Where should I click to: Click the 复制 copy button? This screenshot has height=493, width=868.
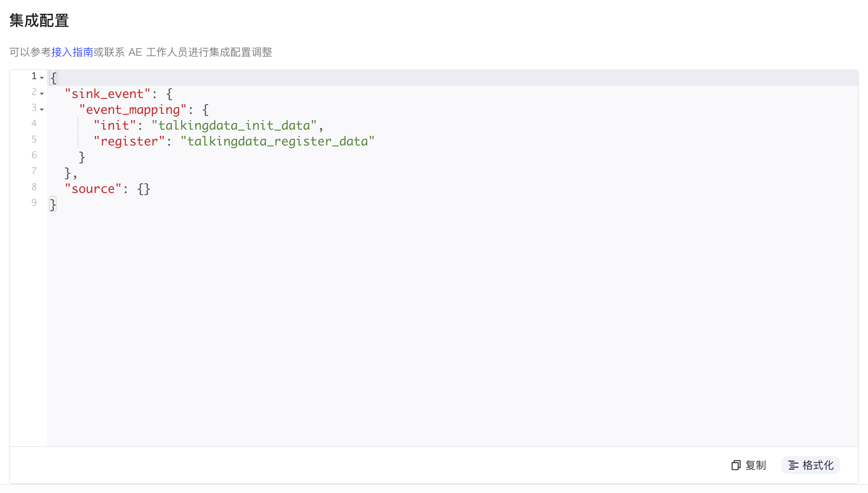point(749,465)
